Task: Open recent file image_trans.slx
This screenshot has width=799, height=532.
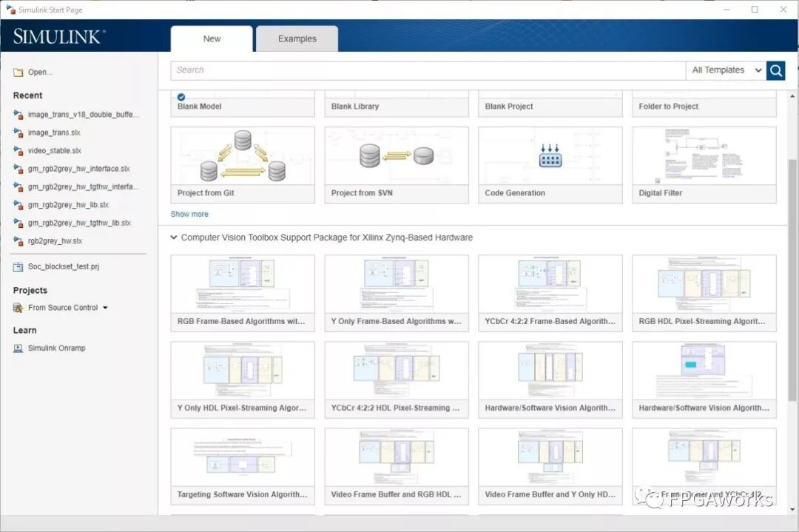Action: (54, 133)
